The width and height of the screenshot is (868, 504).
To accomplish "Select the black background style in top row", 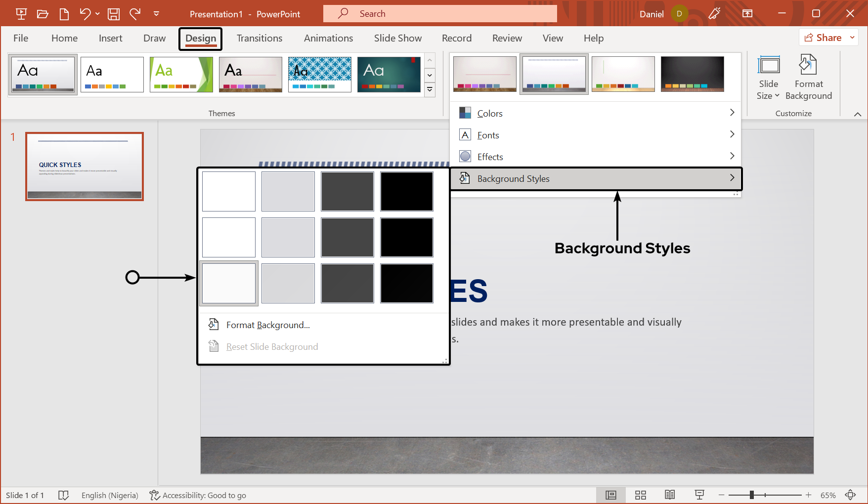I will 406,191.
